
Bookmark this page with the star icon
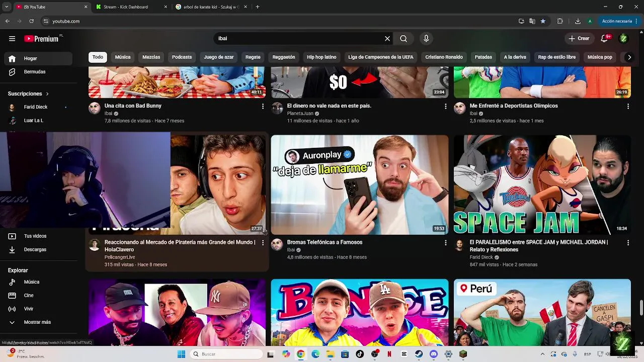tap(543, 21)
